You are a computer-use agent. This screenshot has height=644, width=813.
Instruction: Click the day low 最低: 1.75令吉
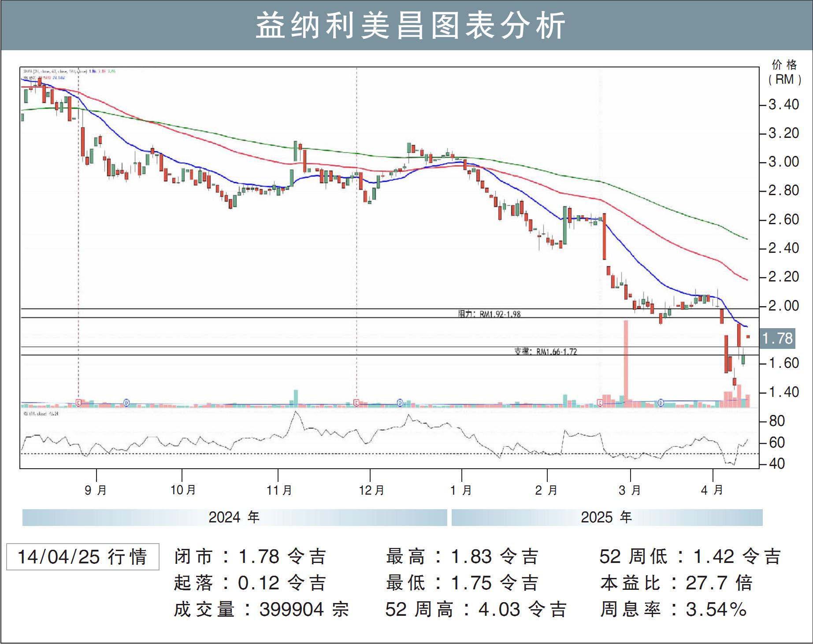462,583
